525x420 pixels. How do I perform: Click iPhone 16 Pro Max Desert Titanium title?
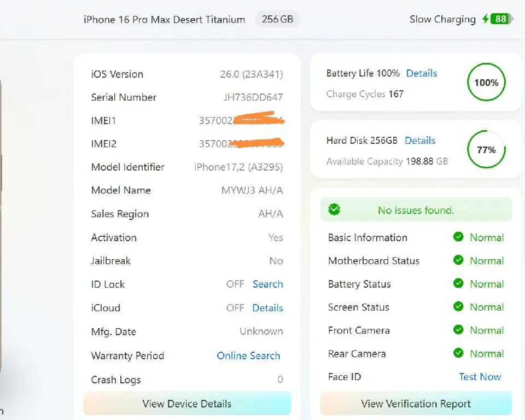click(x=165, y=20)
